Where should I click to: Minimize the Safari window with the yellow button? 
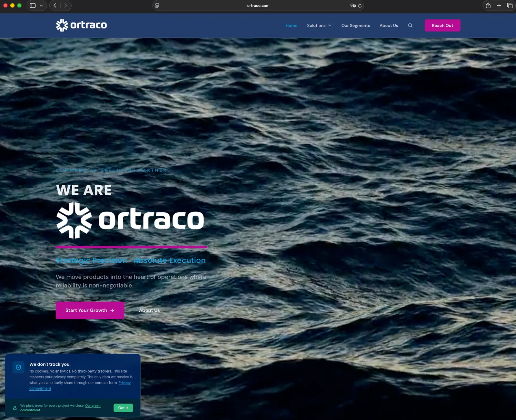point(12,5)
